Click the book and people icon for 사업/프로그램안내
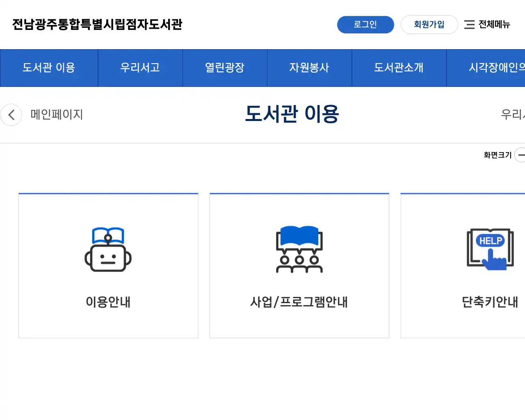 click(x=299, y=249)
